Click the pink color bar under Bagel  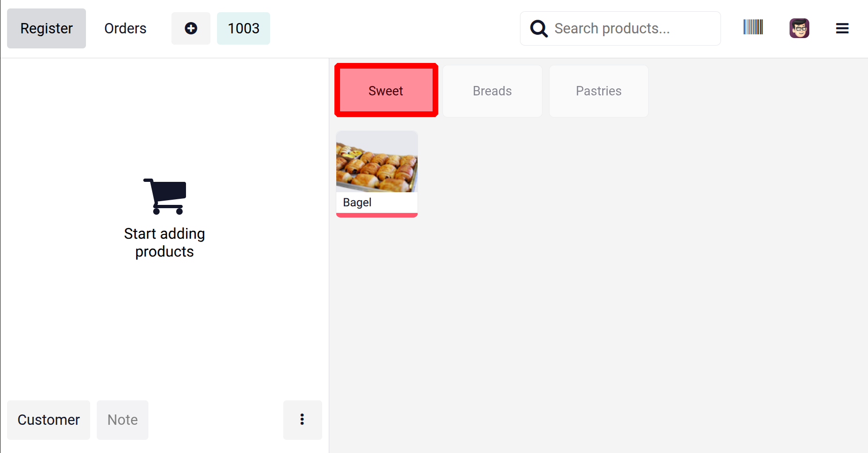[x=377, y=215]
